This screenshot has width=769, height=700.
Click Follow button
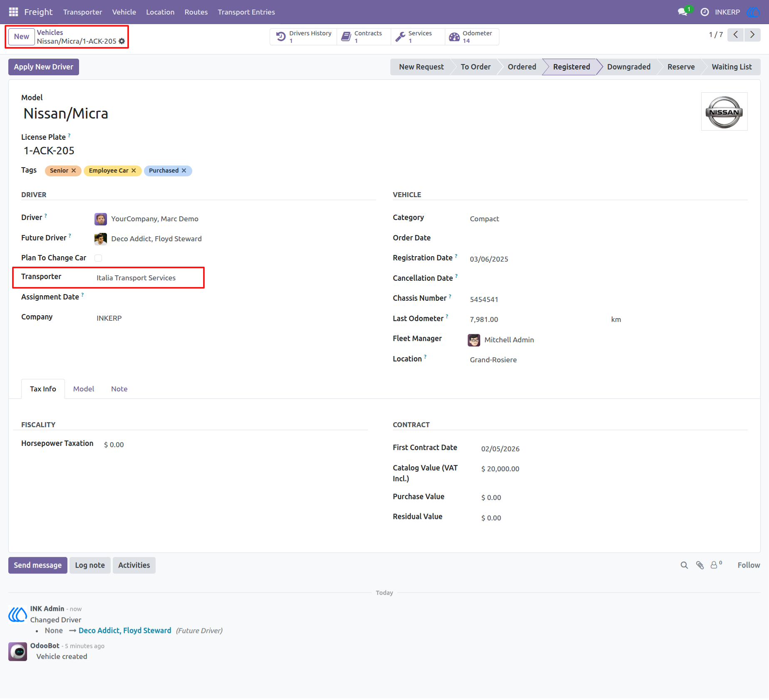click(749, 565)
